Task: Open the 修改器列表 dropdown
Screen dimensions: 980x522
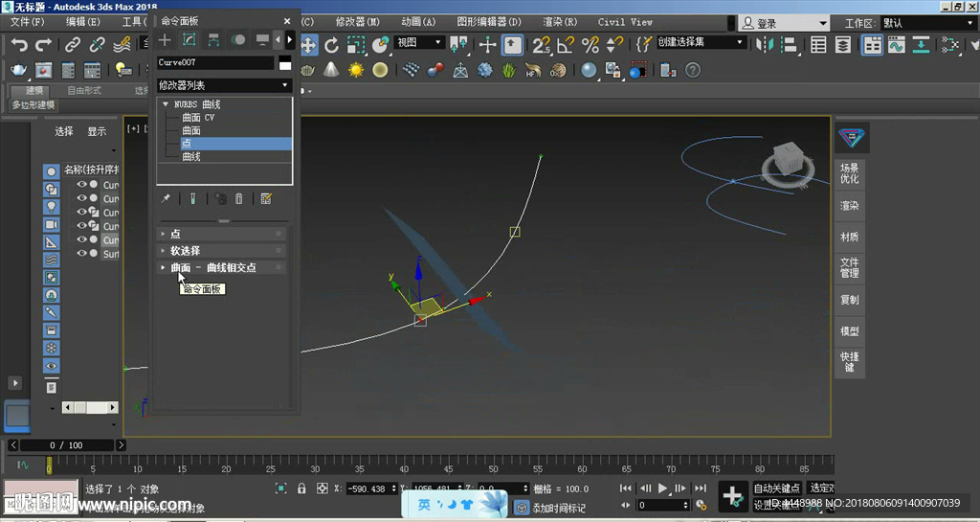Action: coord(224,85)
